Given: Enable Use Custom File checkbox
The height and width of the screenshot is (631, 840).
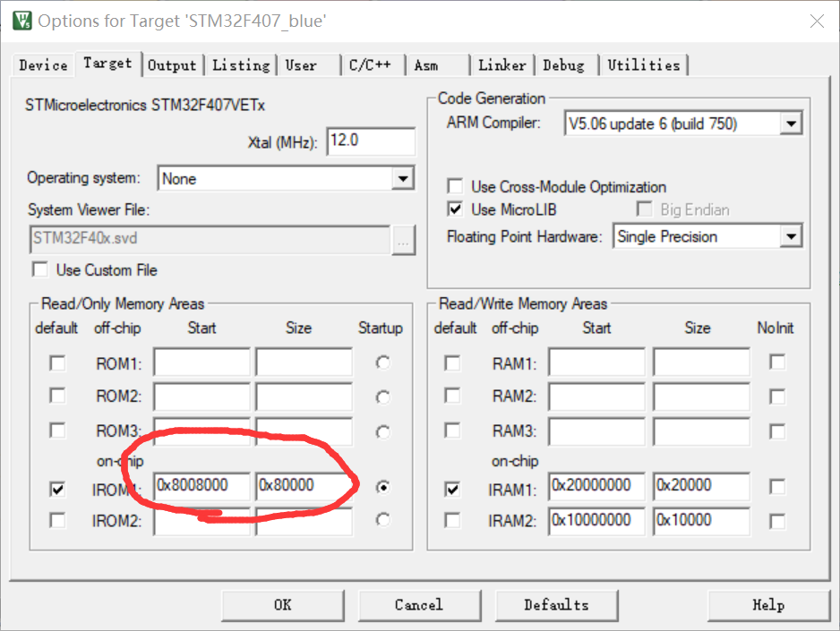Looking at the screenshot, I should (x=40, y=269).
